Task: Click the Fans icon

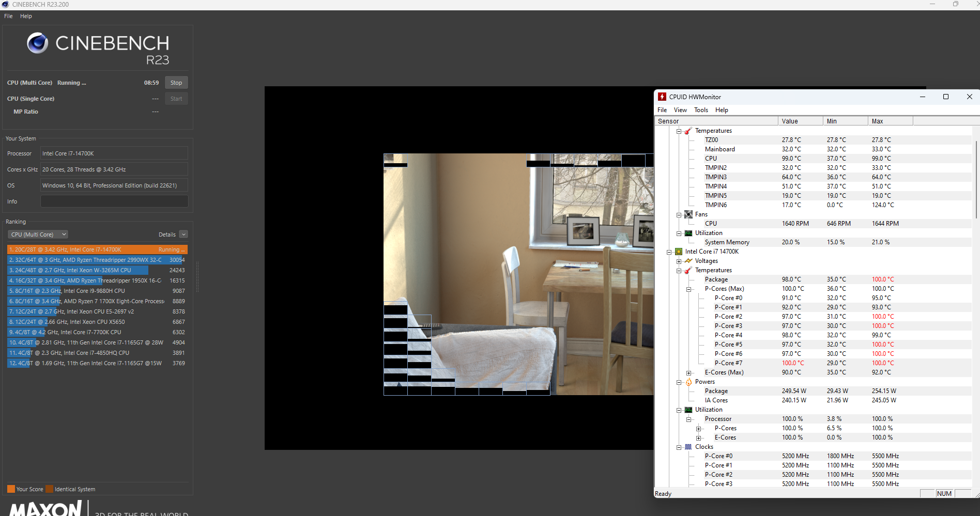Action: 688,214
